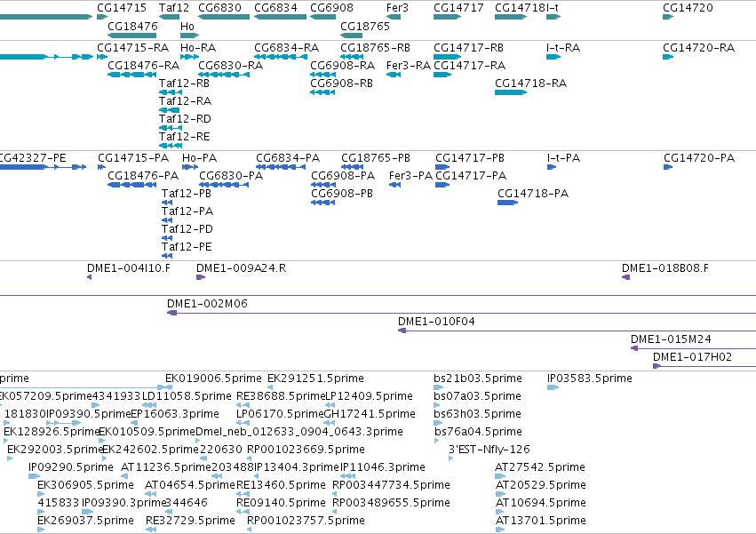Open transcript Taf12-RA
The image size is (756, 534).
(185, 100)
